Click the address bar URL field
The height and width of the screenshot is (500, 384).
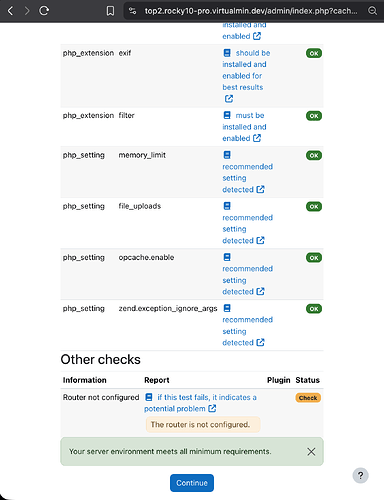[251, 11]
